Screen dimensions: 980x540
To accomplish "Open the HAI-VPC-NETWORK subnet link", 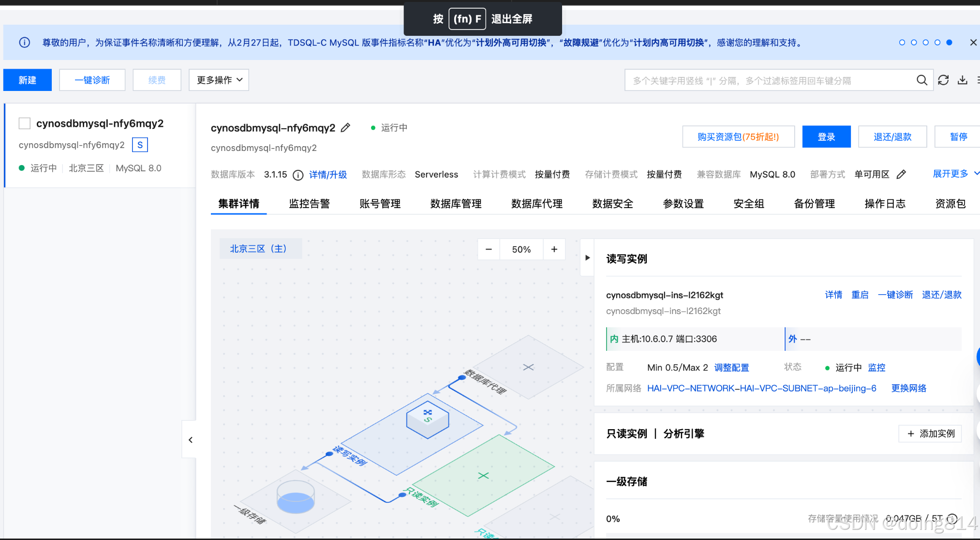I will pos(762,388).
